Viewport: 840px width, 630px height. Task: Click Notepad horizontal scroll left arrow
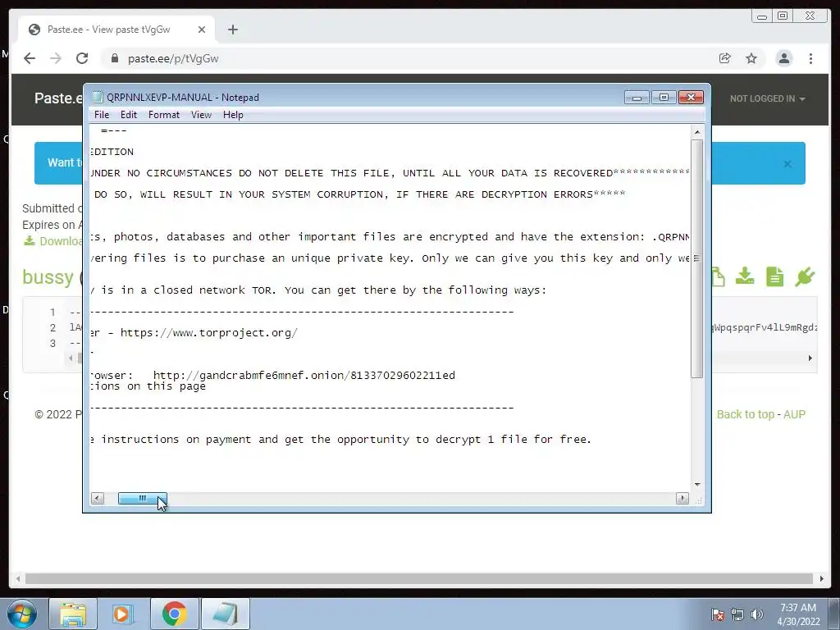coord(98,498)
